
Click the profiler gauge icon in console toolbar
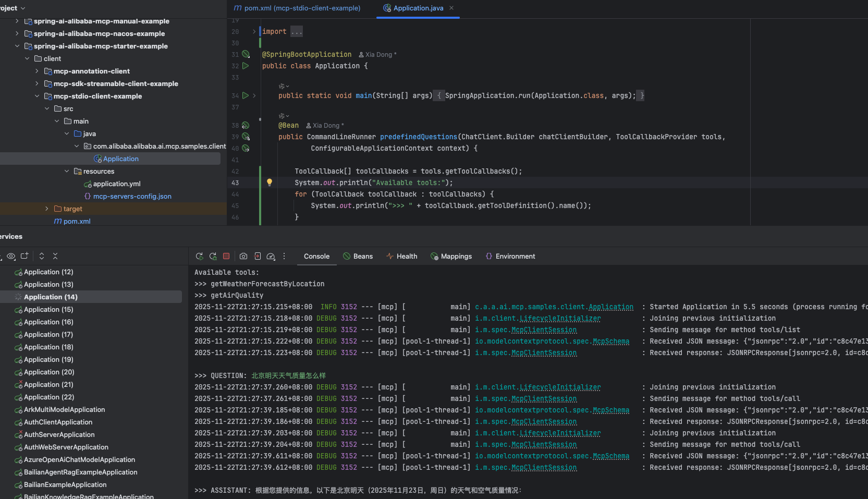(271, 257)
